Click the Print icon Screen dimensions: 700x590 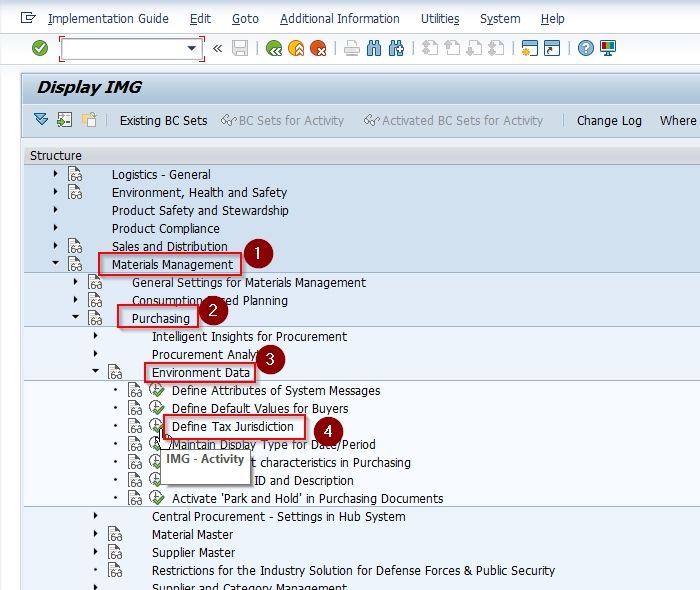click(x=352, y=48)
